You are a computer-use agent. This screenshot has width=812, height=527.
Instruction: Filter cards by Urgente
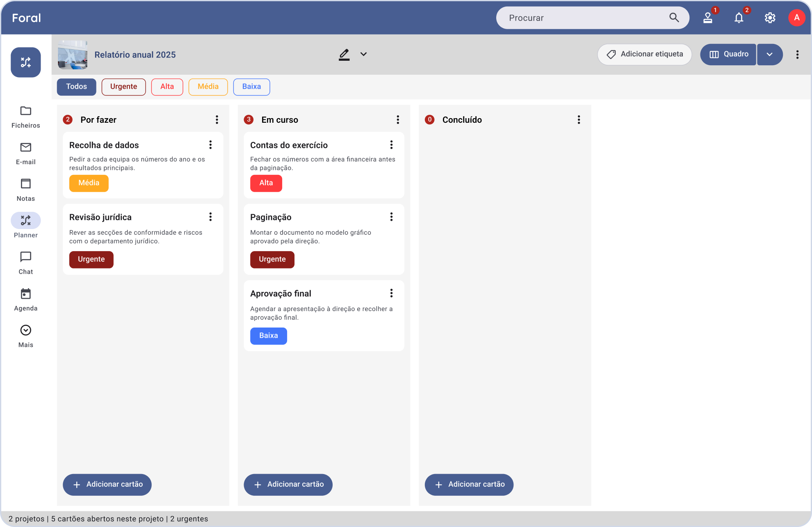point(123,87)
